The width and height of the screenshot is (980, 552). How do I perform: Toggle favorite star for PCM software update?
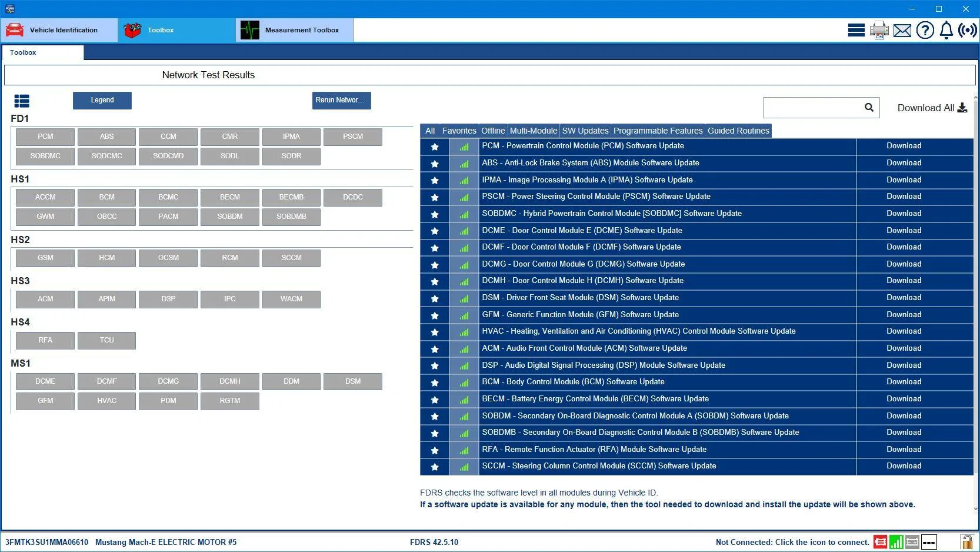pyautogui.click(x=435, y=147)
